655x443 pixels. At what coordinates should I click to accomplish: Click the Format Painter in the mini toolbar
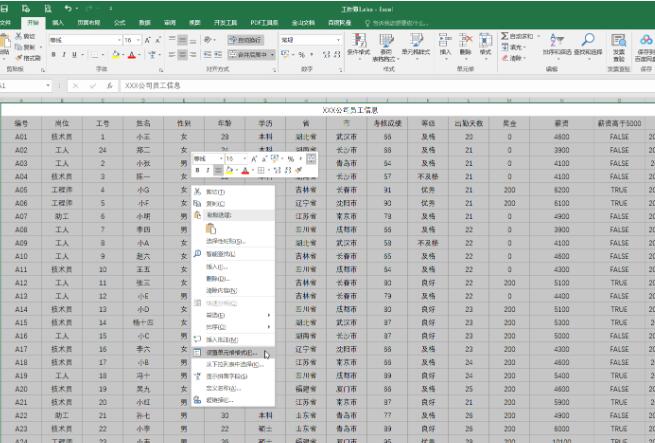click(x=298, y=170)
